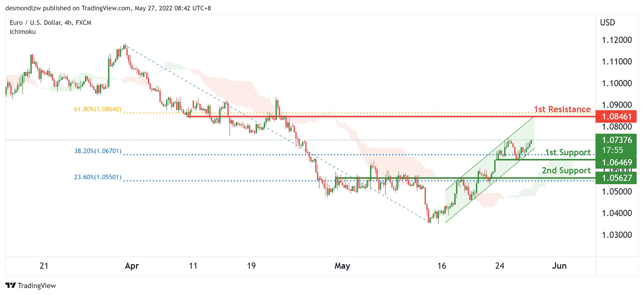Click the Jun marker on time axis

(559, 265)
